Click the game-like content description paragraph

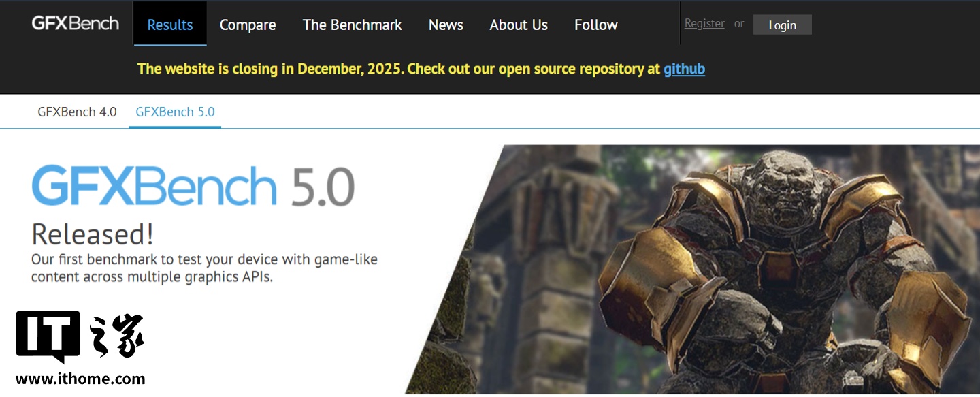click(204, 268)
